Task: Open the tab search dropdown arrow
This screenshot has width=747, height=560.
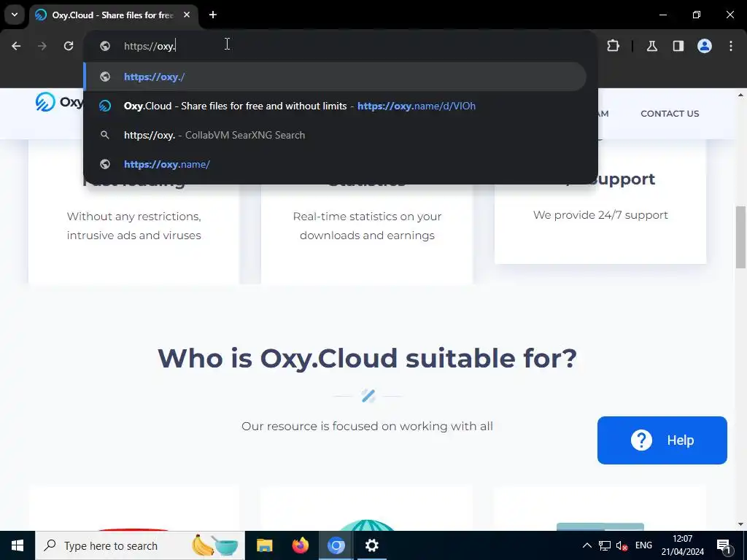Action: pos(15,15)
